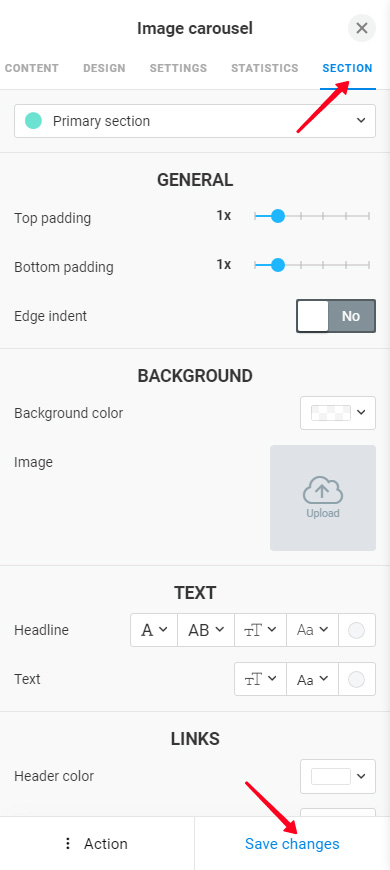The image size is (390, 870).
Task: Open Headline uppercase 'AB' option
Action: pyautogui.click(x=206, y=630)
